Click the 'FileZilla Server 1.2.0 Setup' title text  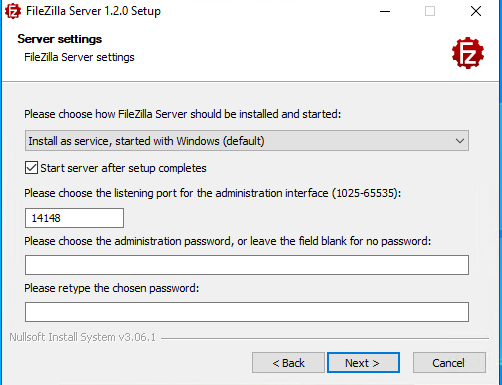click(x=93, y=11)
